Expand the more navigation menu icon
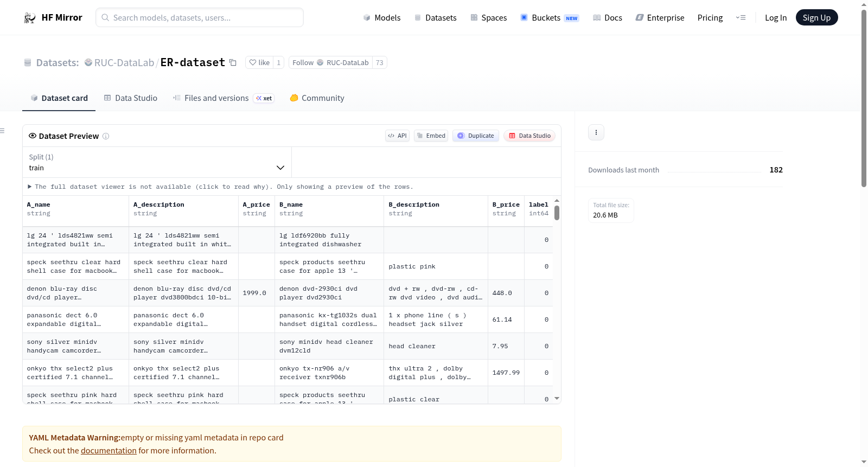The width and height of the screenshot is (868, 467). 741,18
